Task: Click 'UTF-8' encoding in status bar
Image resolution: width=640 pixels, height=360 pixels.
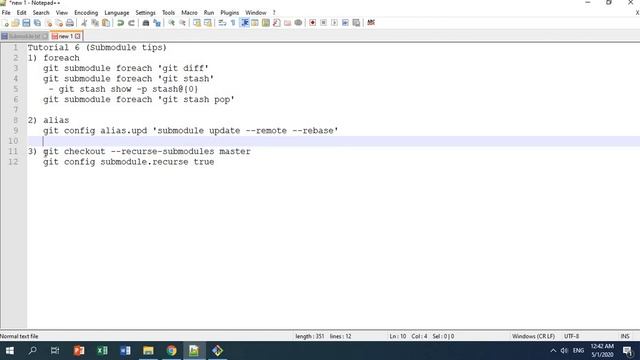Action: 571,336
